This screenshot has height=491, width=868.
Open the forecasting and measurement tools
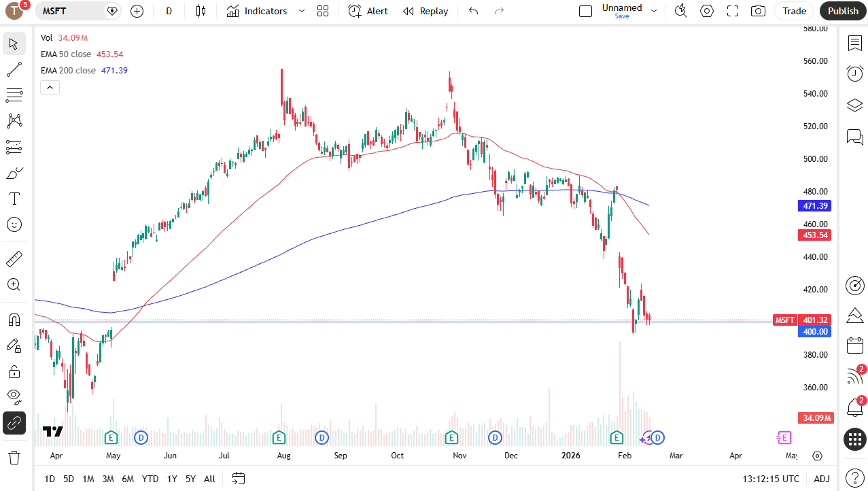(x=14, y=147)
